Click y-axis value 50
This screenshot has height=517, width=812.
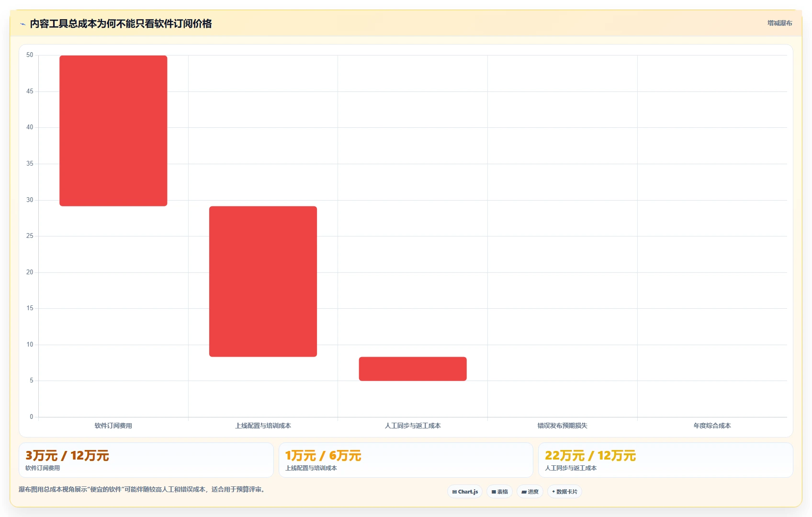pyautogui.click(x=30, y=55)
